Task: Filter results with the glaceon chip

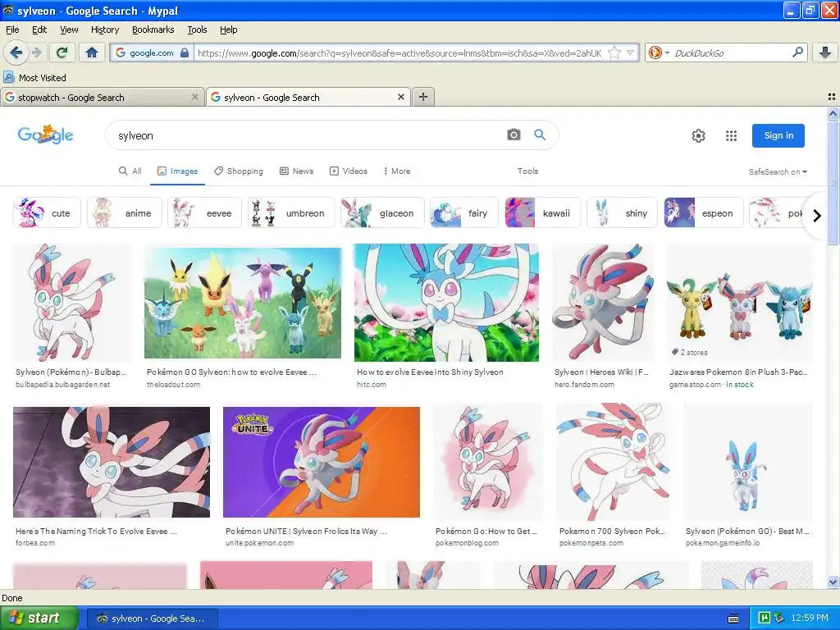Action: click(382, 212)
